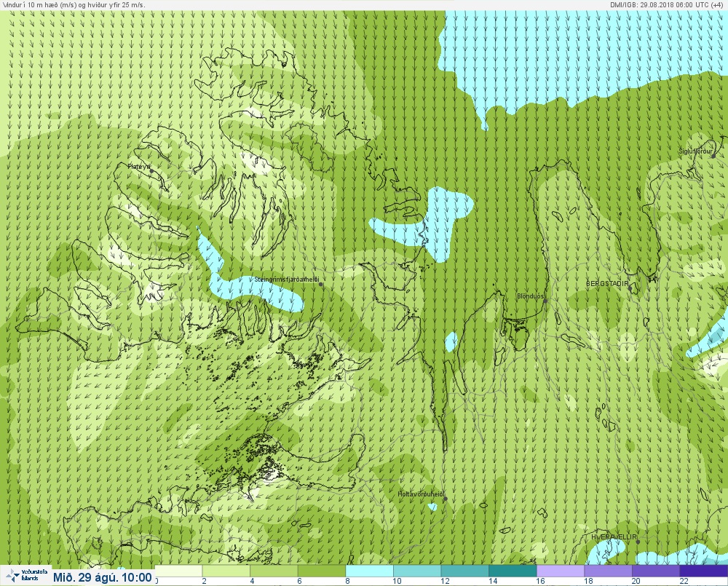
Task: Click the 'HVERAVELLIR' place label
Action: tap(614, 536)
